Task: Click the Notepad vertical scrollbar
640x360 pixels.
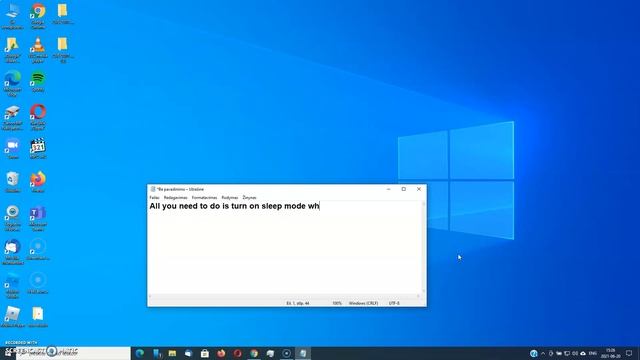Action: pyautogui.click(x=423, y=247)
